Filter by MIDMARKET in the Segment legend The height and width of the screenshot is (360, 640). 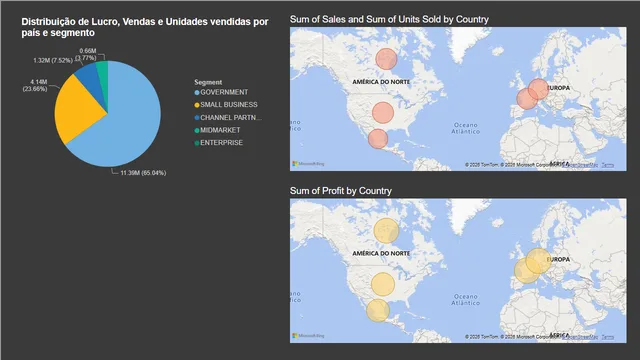[217, 130]
